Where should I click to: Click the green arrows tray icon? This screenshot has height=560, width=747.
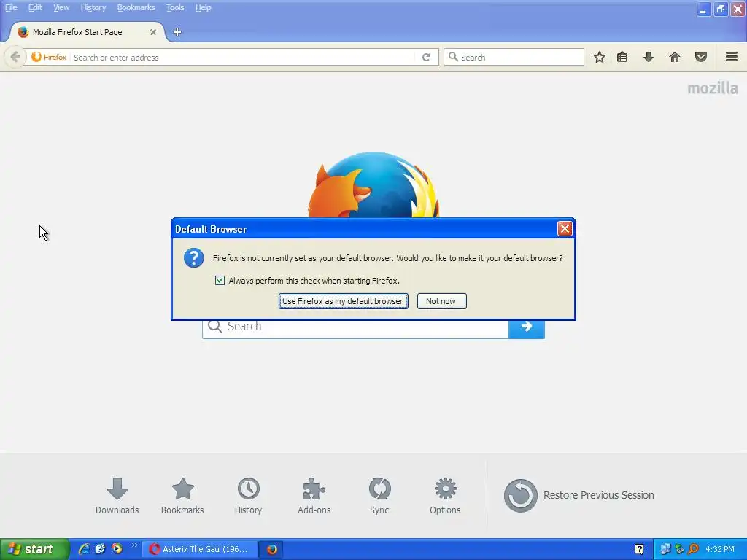point(679,549)
